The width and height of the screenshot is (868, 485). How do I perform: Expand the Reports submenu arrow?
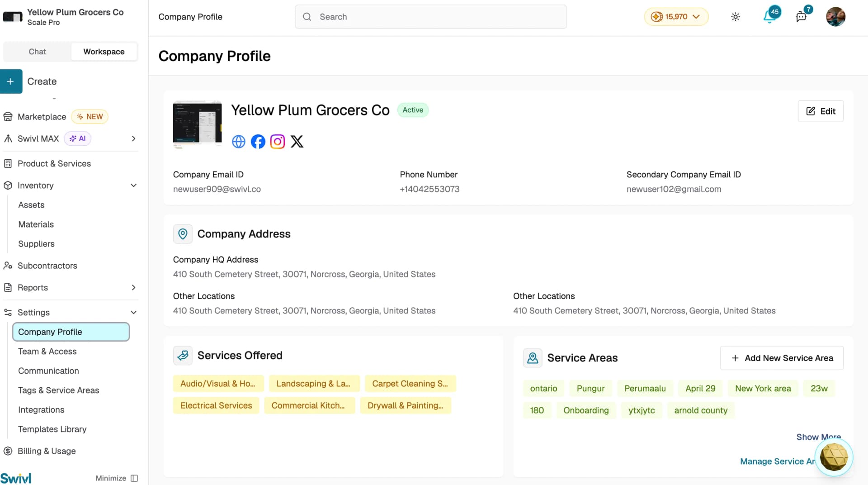[x=133, y=287]
